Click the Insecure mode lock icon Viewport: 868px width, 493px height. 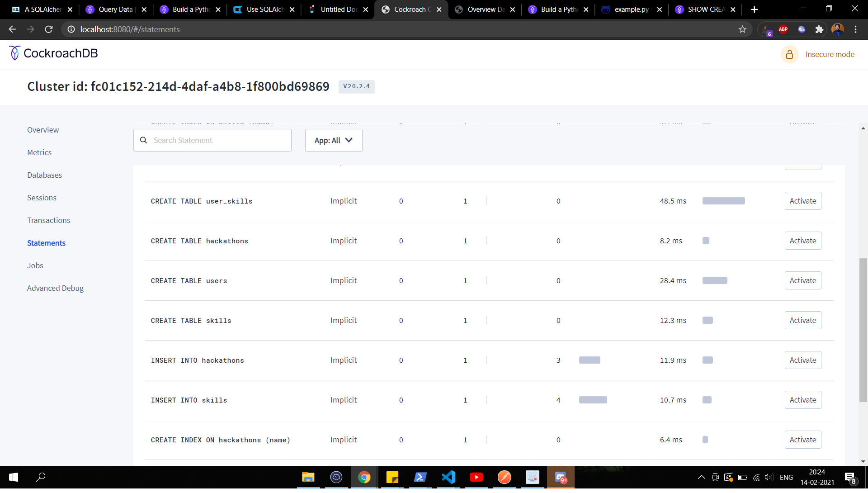point(789,54)
